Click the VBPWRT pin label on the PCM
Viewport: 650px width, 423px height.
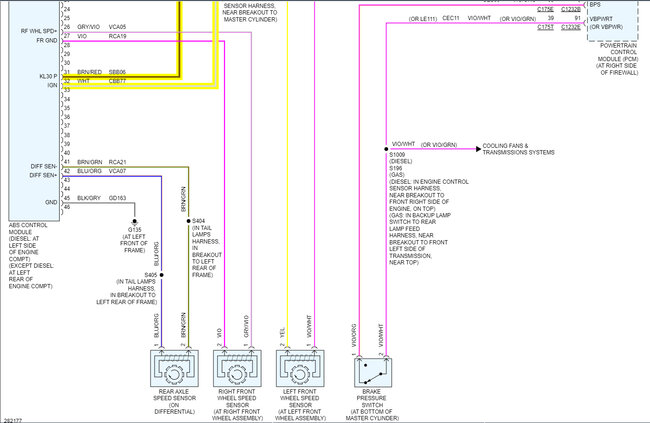pos(601,19)
